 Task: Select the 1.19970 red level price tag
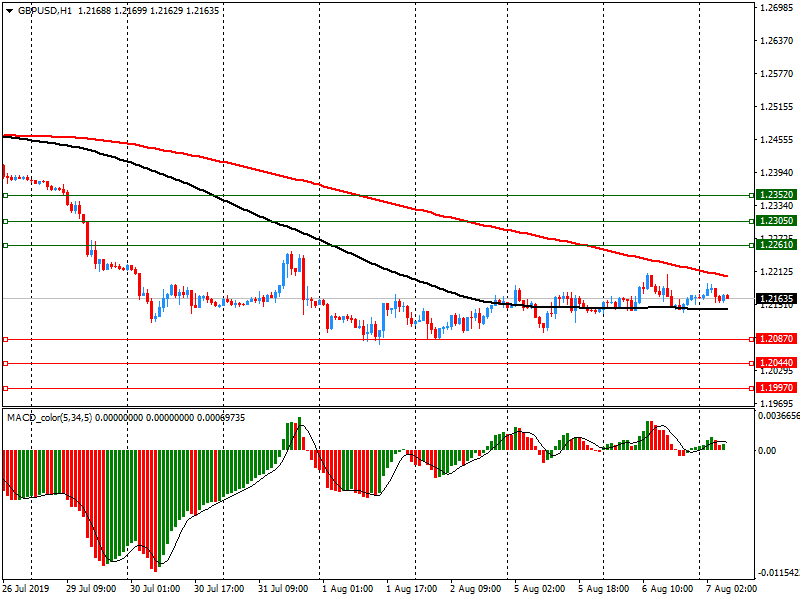776,388
